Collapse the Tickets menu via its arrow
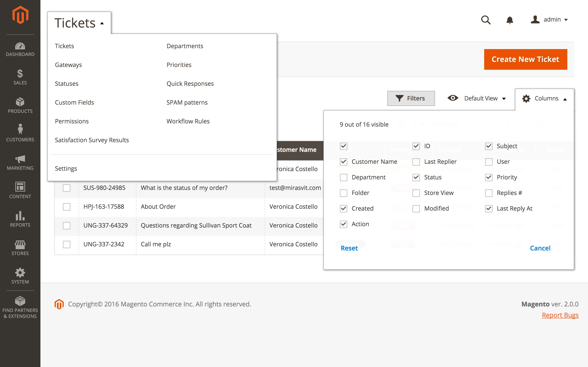588x367 pixels. pos(102,23)
